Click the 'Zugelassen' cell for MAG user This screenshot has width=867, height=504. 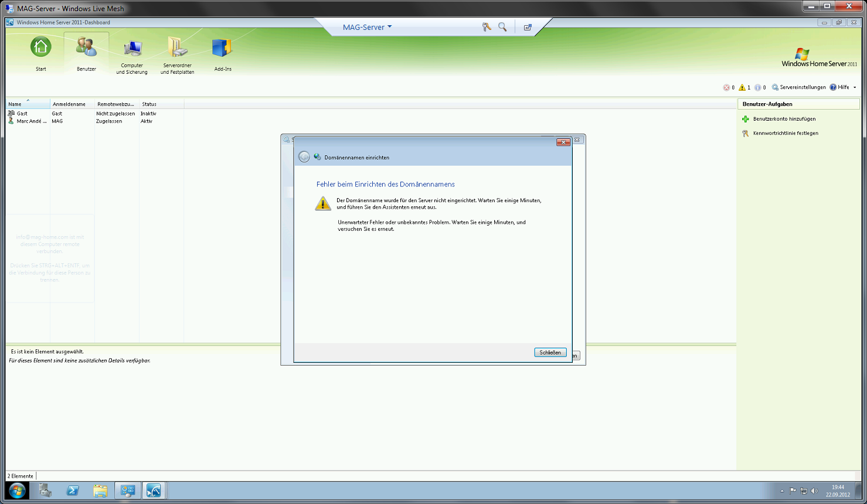click(109, 121)
